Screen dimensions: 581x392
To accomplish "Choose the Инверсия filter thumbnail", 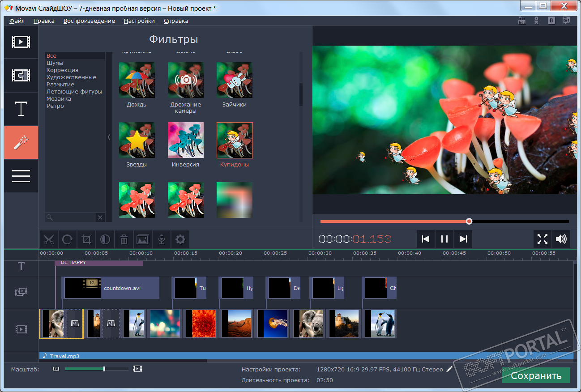I will point(186,140).
